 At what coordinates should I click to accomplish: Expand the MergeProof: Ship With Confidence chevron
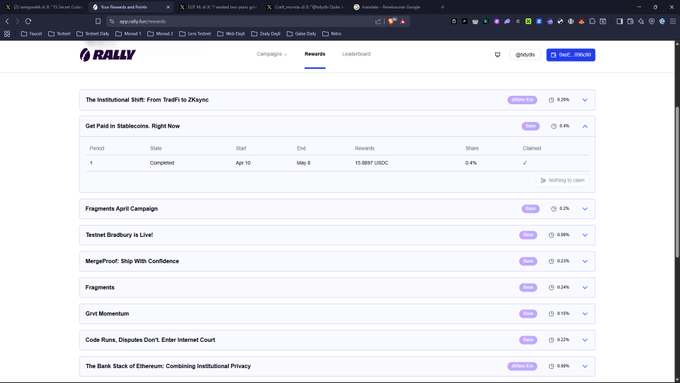585,261
